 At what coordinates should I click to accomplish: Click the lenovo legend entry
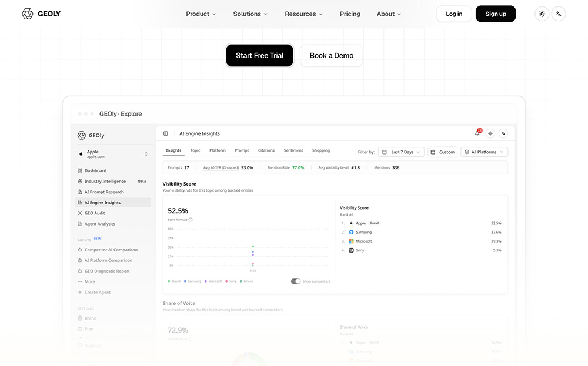point(246,281)
